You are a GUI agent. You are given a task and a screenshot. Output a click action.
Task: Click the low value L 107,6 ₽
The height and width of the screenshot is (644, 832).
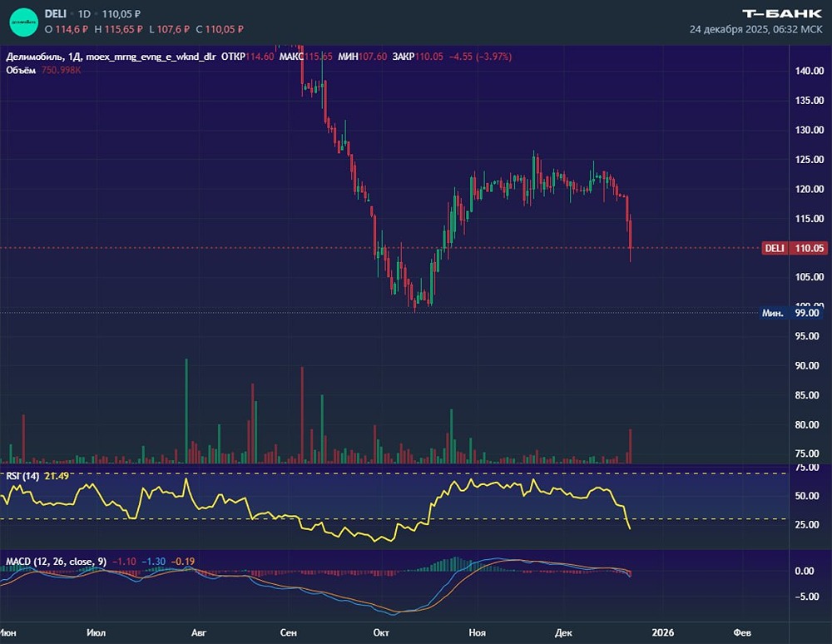[x=169, y=29]
